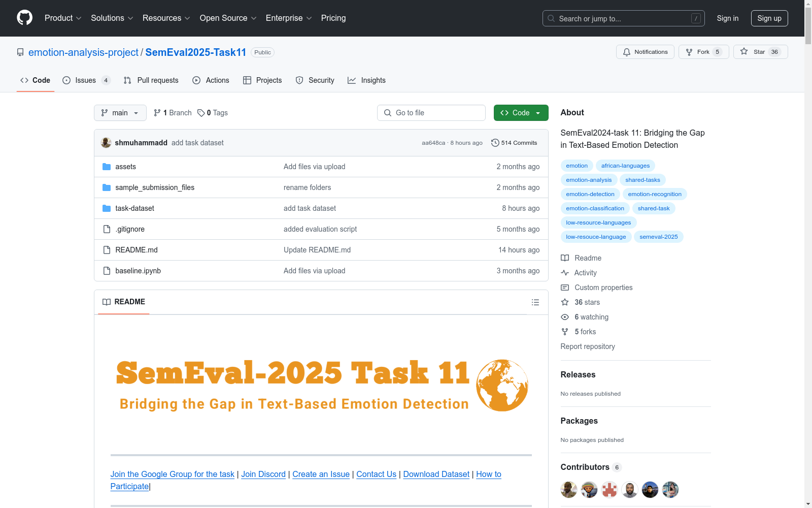Open the Insights tab

(367, 80)
